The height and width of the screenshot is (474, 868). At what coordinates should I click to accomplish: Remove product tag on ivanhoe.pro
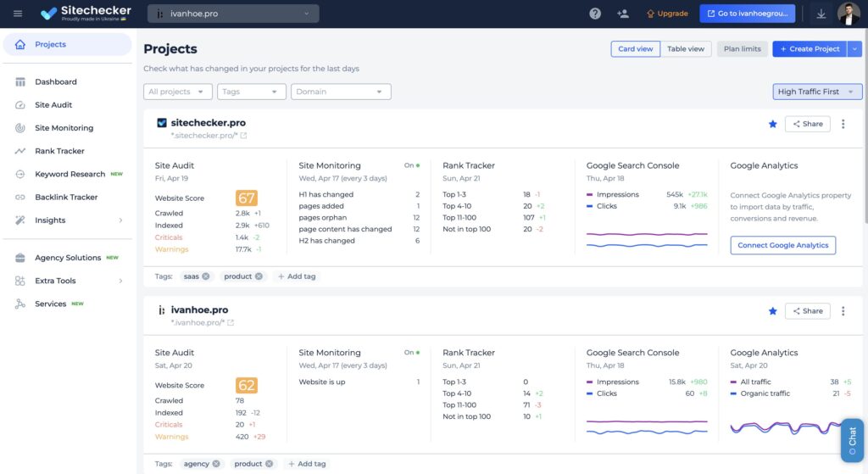click(269, 464)
